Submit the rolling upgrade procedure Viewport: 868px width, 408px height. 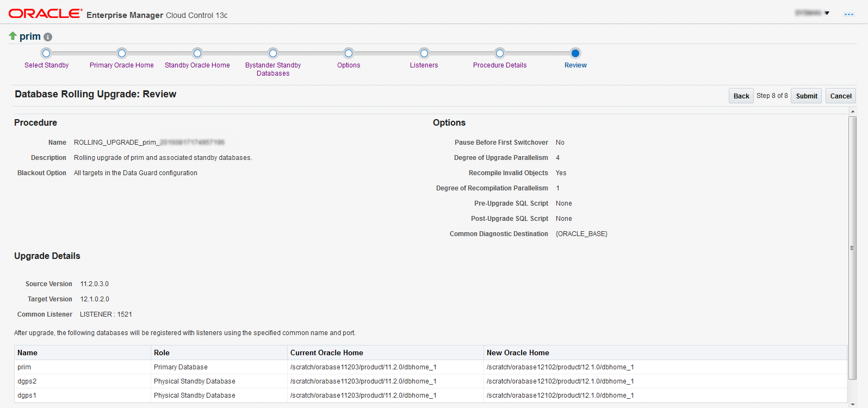click(807, 96)
